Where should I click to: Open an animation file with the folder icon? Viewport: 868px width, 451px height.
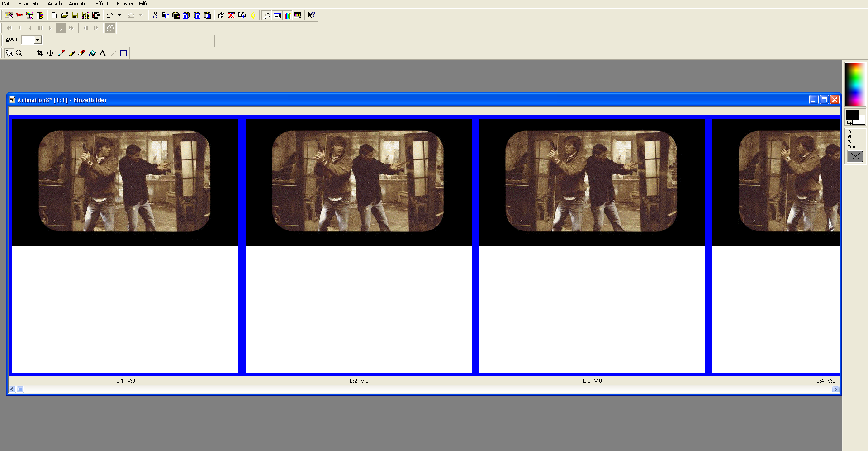(64, 15)
